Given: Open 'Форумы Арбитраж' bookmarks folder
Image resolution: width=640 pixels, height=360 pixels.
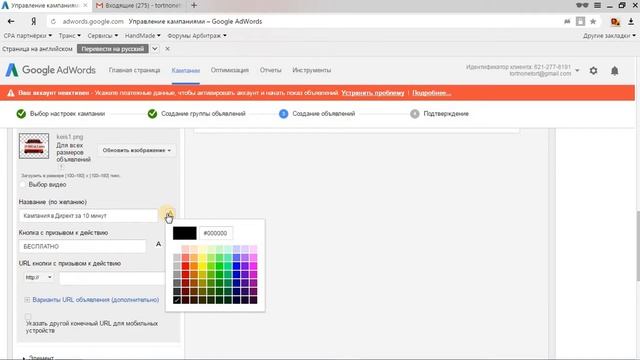Looking at the screenshot, I should 197,36.
